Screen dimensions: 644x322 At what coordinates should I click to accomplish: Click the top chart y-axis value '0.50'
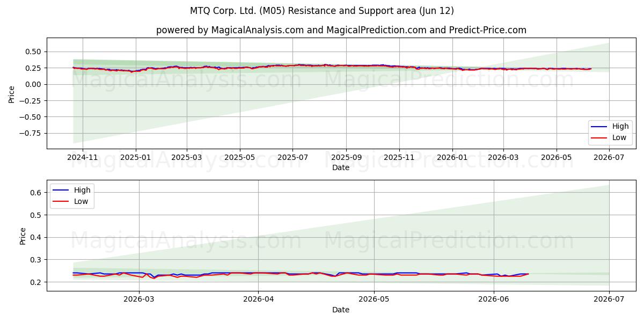[x=33, y=52]
